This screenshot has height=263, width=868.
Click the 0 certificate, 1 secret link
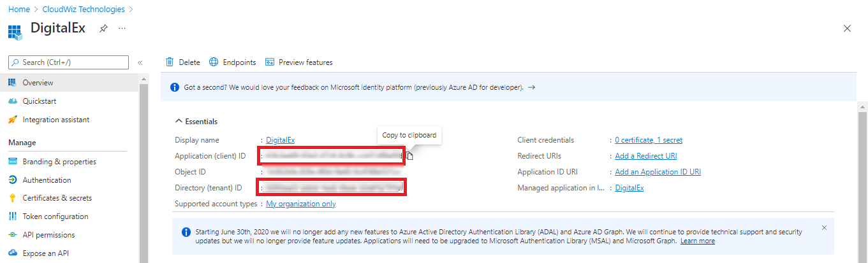pyautogui.click(x=648, y=140)
